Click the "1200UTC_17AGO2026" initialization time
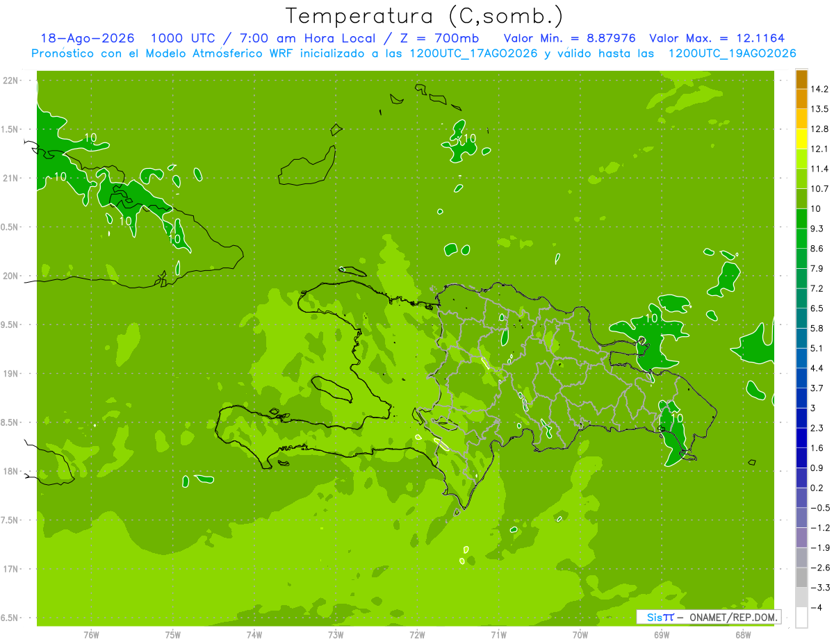The width and height of the screenshot is (834, 644). pyautogui.click(x=473, y=53)
